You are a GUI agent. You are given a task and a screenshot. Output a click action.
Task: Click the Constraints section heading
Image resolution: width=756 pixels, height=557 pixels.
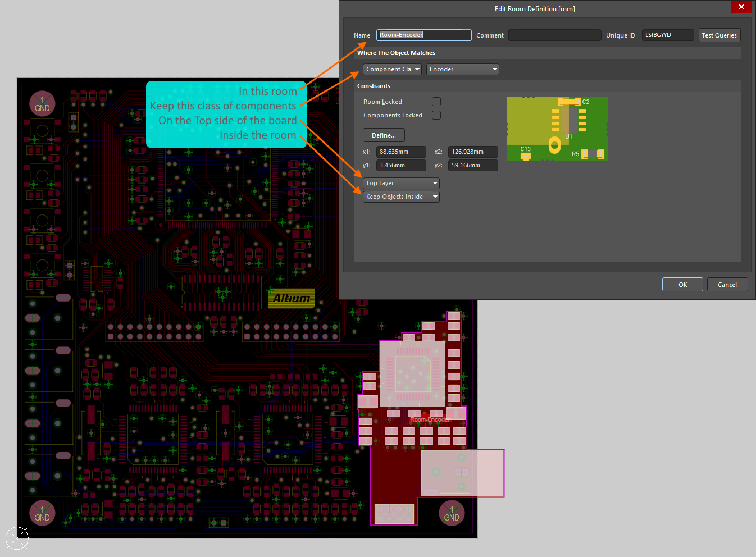click(x=374, y=86)
